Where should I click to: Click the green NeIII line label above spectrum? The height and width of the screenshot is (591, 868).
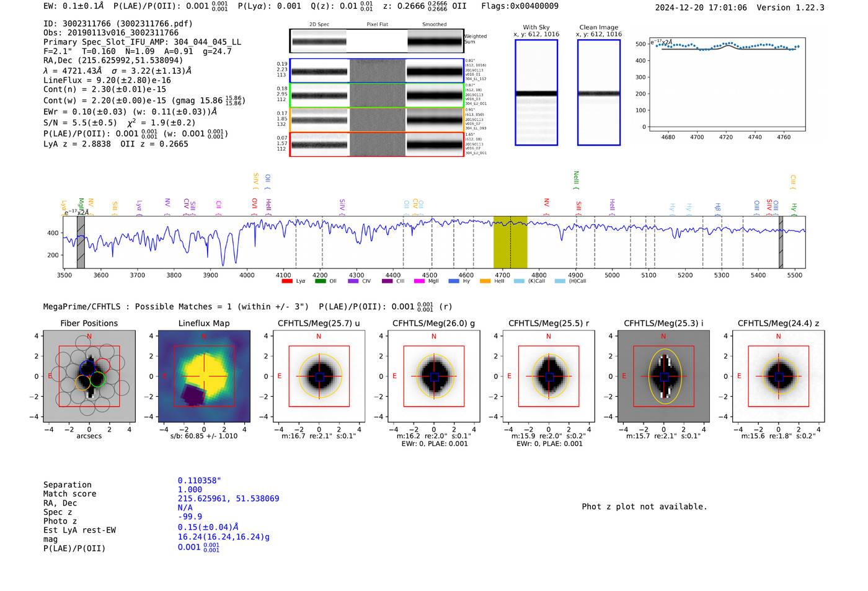[x=576, y=179]
